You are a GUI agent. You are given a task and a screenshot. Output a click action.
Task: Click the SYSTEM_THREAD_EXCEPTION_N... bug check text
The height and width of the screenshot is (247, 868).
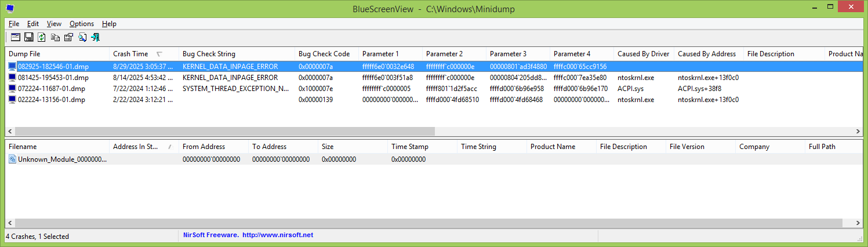point(235,89)
